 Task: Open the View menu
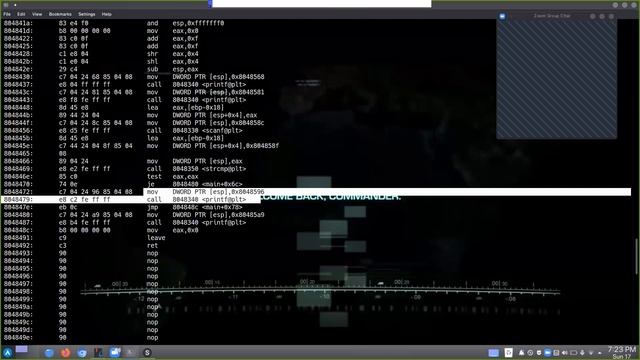coord(37,14)
